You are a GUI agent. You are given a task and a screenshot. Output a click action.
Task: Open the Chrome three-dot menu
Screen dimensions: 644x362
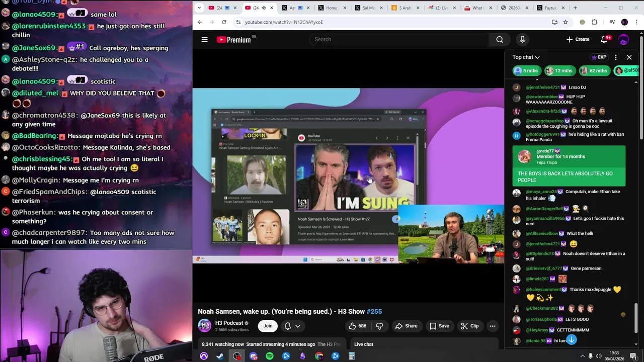637,22
